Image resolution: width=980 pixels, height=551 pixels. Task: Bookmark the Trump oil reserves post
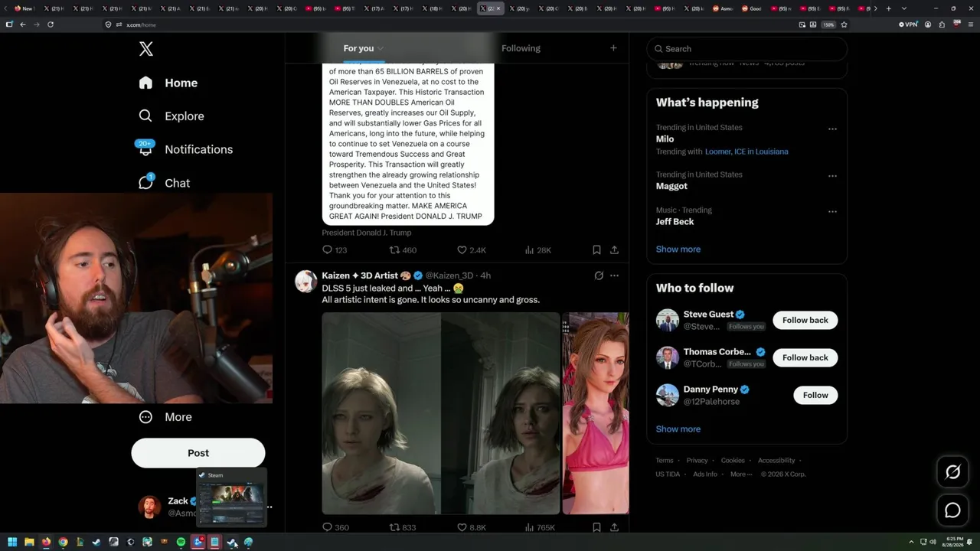596,250
